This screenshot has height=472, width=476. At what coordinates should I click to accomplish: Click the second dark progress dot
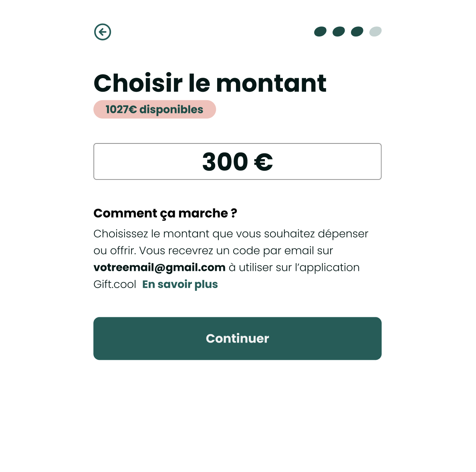[x=339, y=32]
